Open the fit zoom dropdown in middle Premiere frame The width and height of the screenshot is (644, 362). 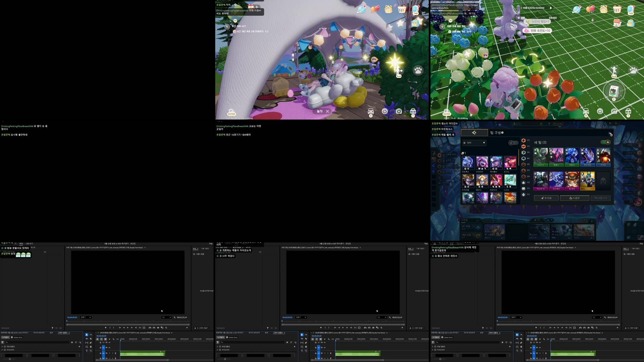pos(301,317)
